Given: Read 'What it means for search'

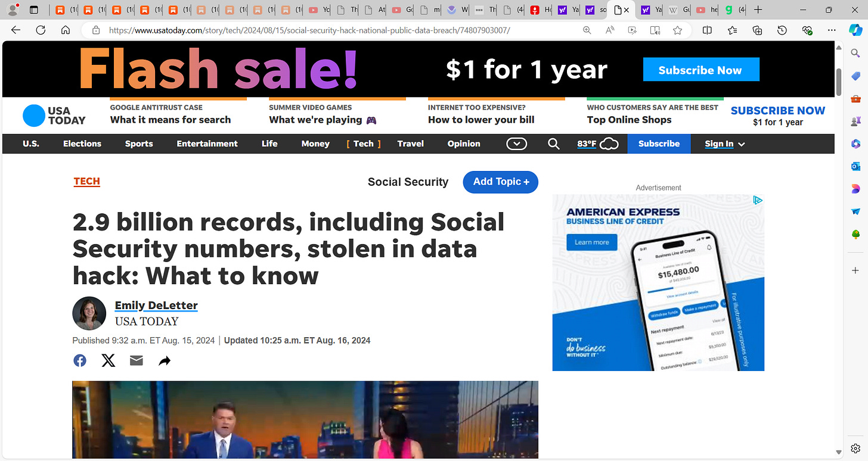Looking at the screenshot, I should (x=170, y=120).
